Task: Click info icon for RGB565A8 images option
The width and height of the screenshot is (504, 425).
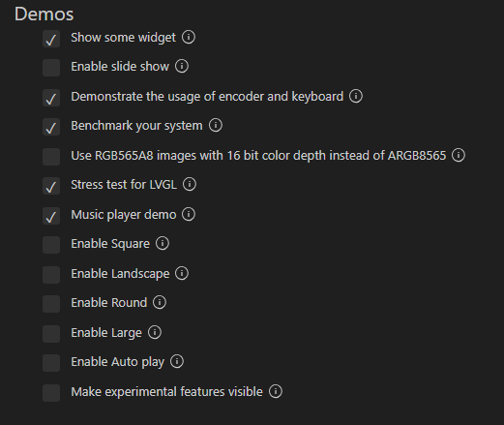Action: pyautogui.click(x=459, y=155)
